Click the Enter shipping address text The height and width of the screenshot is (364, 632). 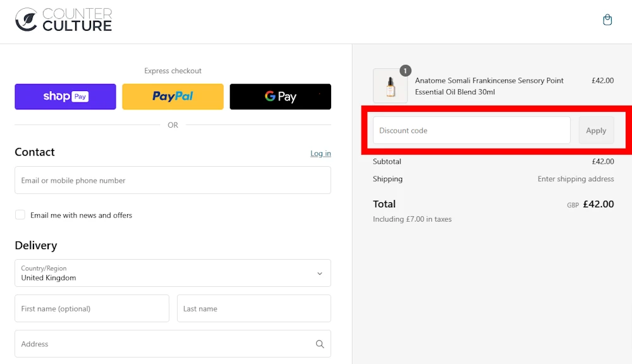(576, 179)
